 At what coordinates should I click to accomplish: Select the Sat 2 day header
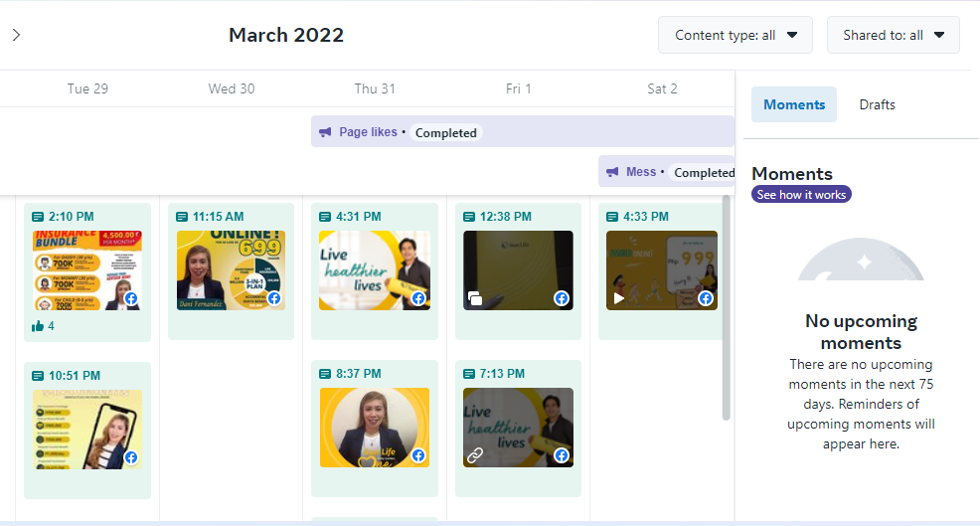662,88
